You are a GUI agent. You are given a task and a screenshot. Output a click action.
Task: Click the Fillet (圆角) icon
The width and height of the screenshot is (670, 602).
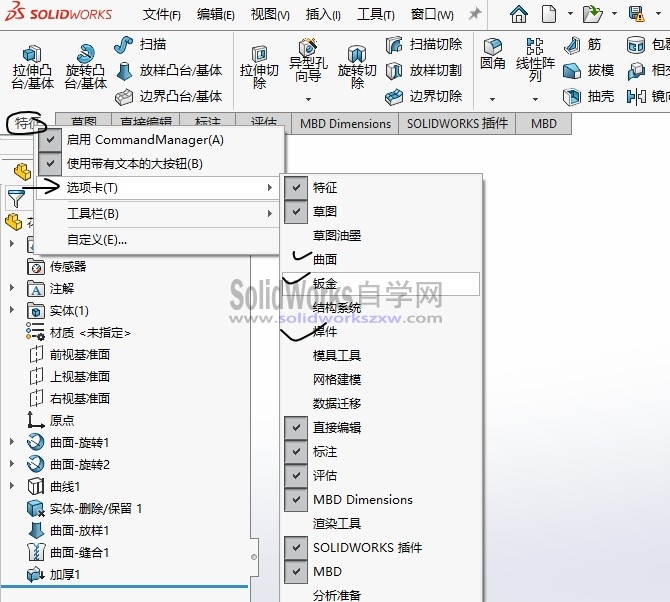[493, 46]
